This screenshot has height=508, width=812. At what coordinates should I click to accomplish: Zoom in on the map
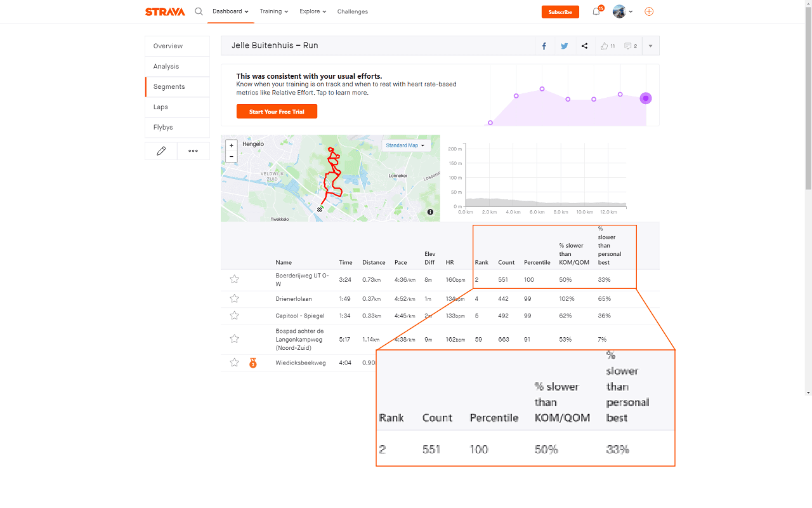click(x=231, y=145)
